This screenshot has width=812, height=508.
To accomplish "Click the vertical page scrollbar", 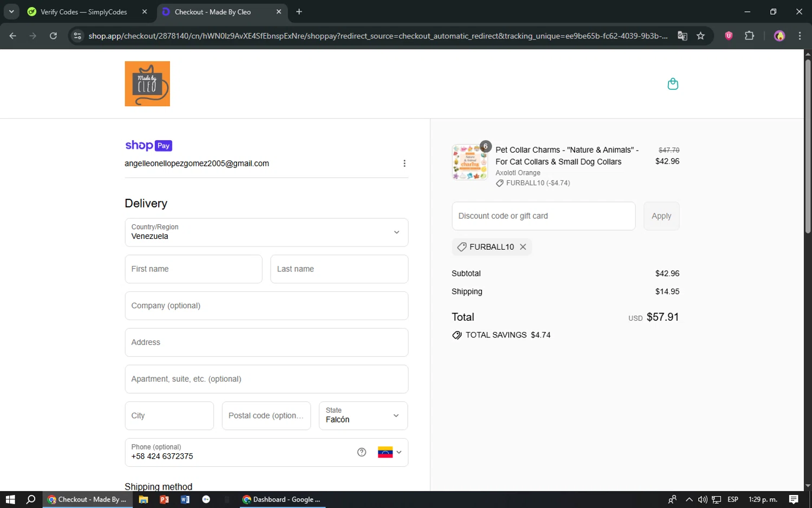I will point(808,146).
